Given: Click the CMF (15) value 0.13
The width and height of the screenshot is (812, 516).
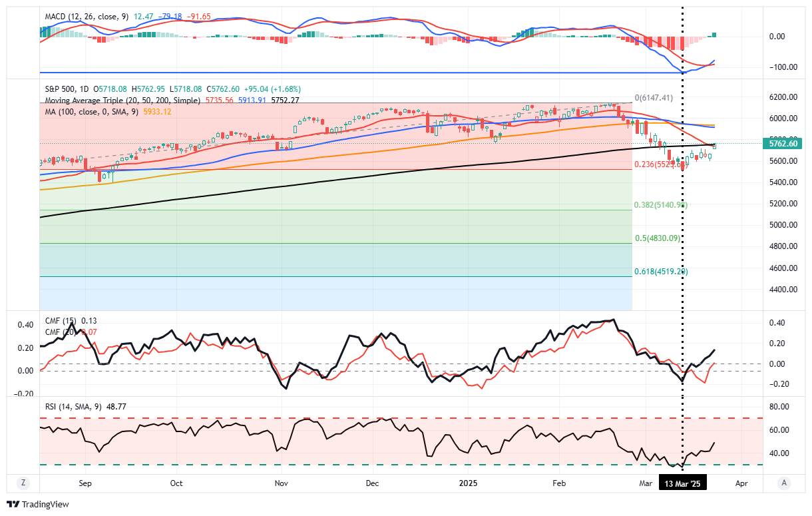Looking at the screenshot, I should 89,320.
